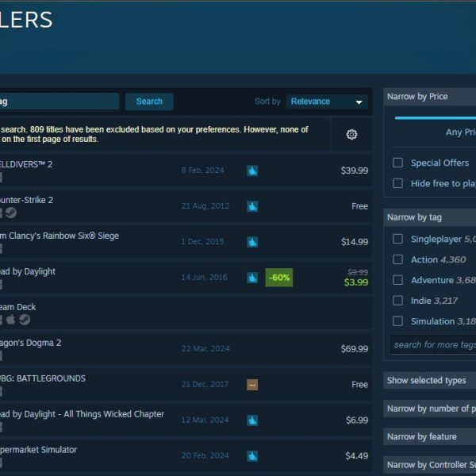The width and height of the screenshot is (476, 476).
Task: Check the Indie tag filter
Action: pos(397,301)
